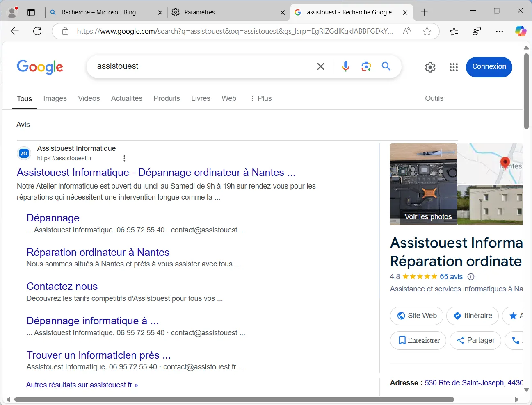Select the Actualités search tab
Screen dimensions: 532x405
pyautogui.click(x=127, y=98)
